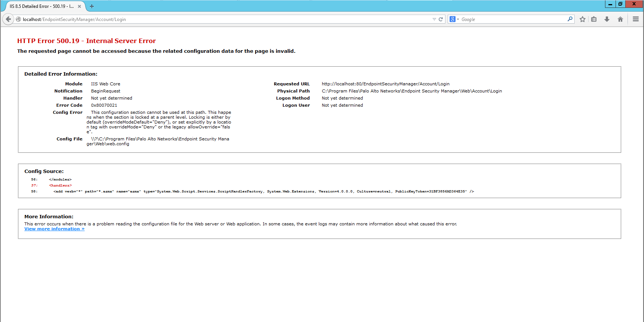Click the </modules> config source line
The image size is (644, 322).
(x=60, y=179)
